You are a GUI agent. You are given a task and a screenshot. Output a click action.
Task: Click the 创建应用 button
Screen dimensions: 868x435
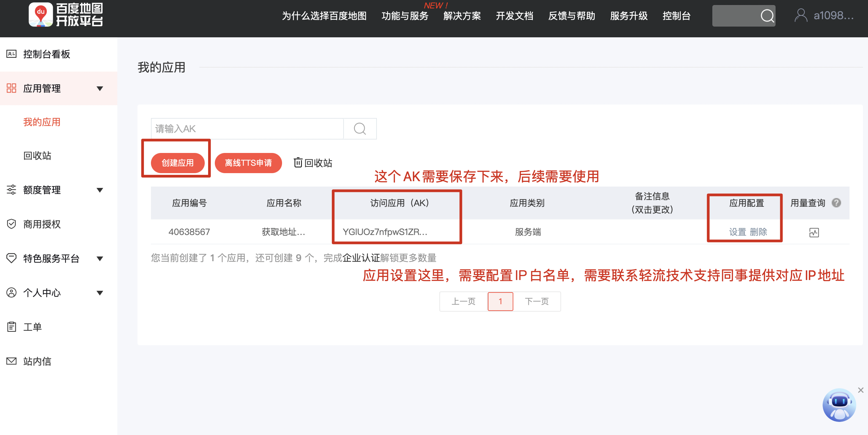(177, 163)
